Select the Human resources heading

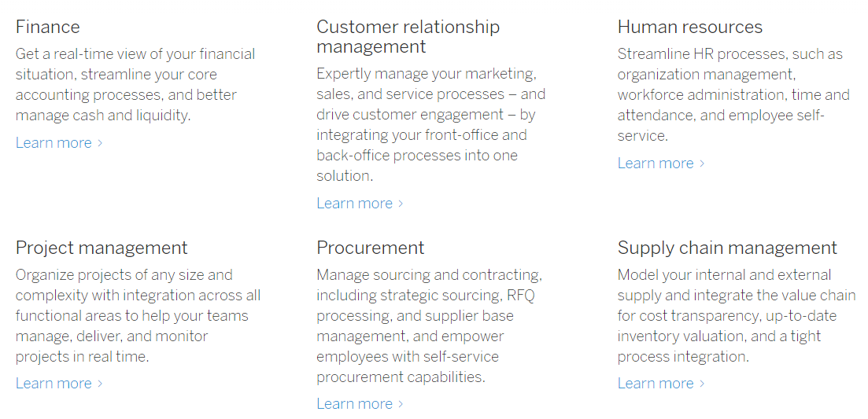click(689, 27)
